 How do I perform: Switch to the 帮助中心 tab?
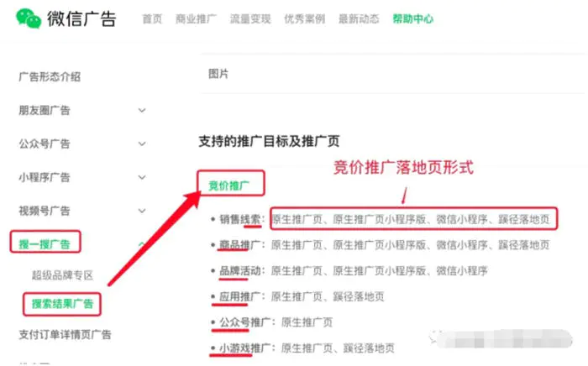click(x=412, y=18)
